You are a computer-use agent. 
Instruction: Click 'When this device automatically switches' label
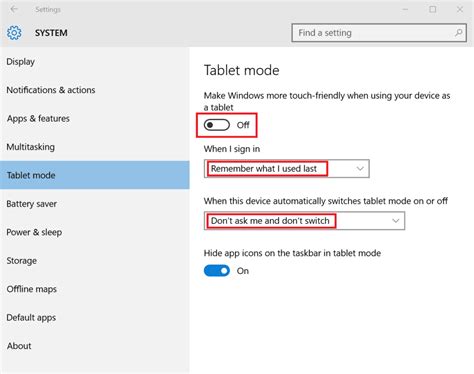click(x=326, y=201)
